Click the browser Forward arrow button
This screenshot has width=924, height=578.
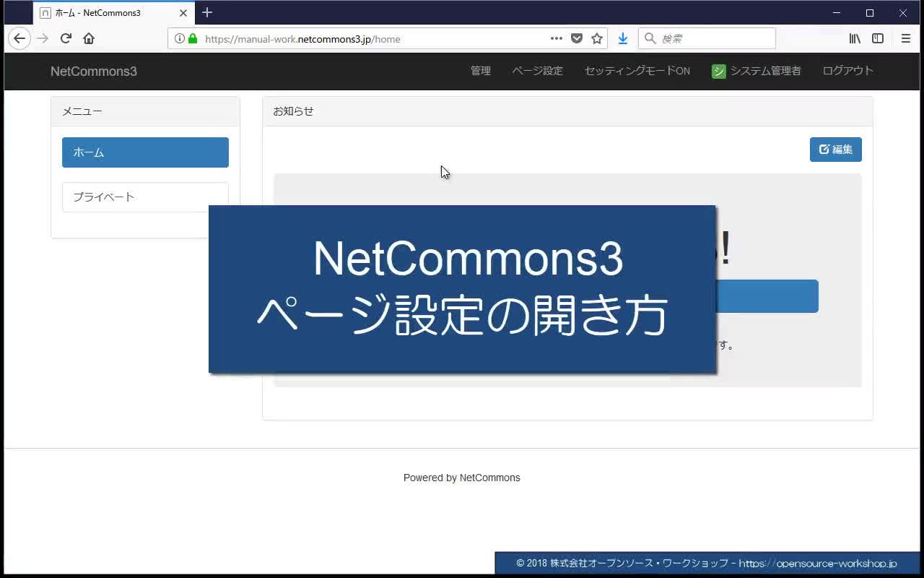click(x=43, y=38)
